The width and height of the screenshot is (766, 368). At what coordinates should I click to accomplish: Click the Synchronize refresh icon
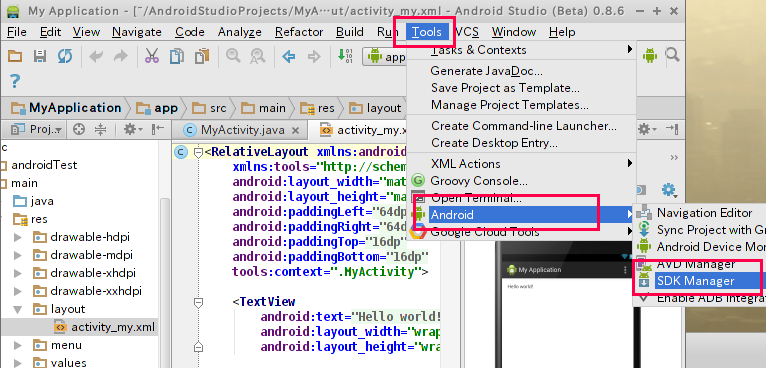[64, 56]
